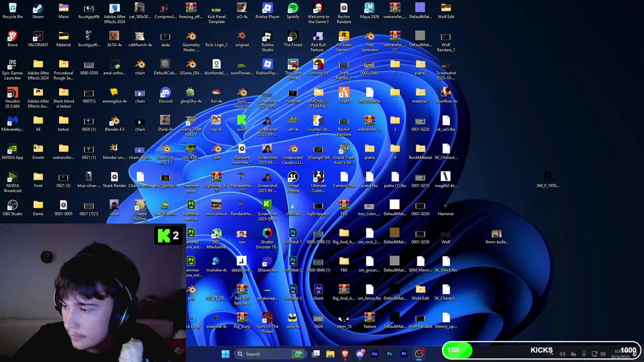Screen dimensions: 644x362
Task: Open Photoshop from the taskbar
Action: click(x=389, y=354)
